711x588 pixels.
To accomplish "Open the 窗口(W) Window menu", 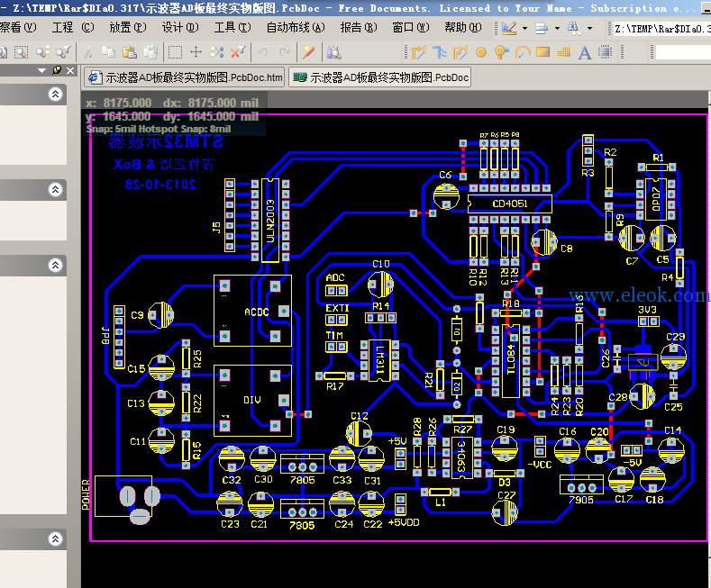I will [411, 28].
